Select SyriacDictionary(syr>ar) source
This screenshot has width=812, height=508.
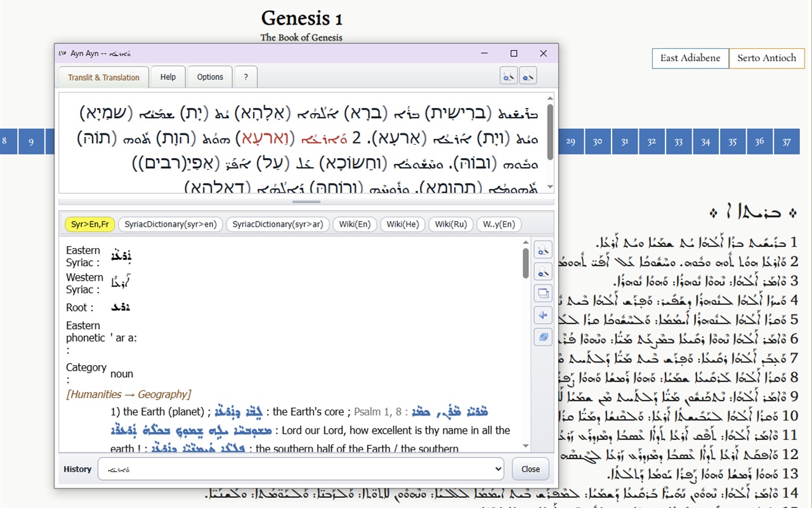[278, 224]
